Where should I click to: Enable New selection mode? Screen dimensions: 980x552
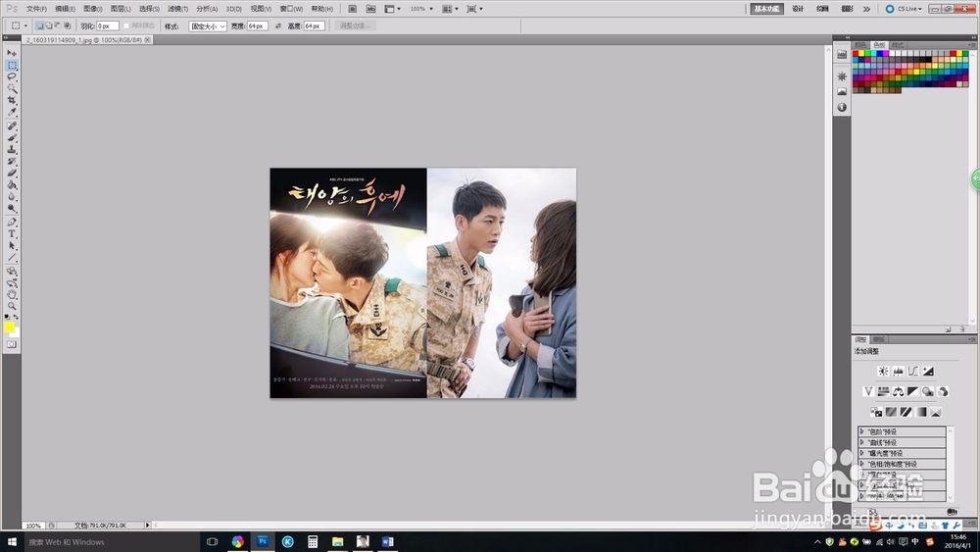point(39,25)
